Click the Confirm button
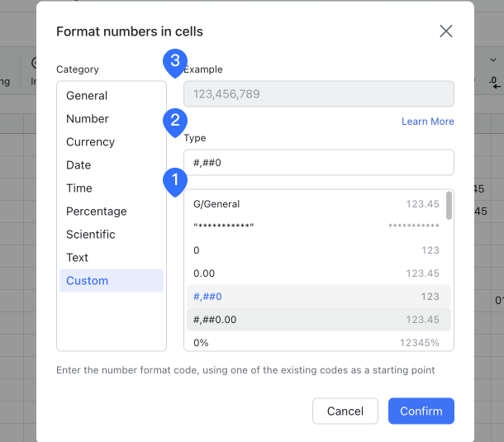Viewport: 504px width, 442px height. (x=421, y=411)
